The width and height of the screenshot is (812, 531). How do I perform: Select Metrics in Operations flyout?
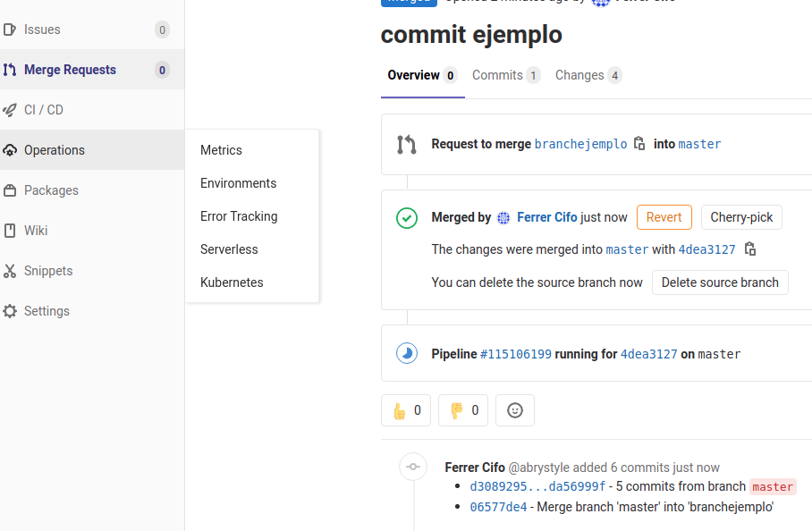pyautogui.click(x=221, y=150)
